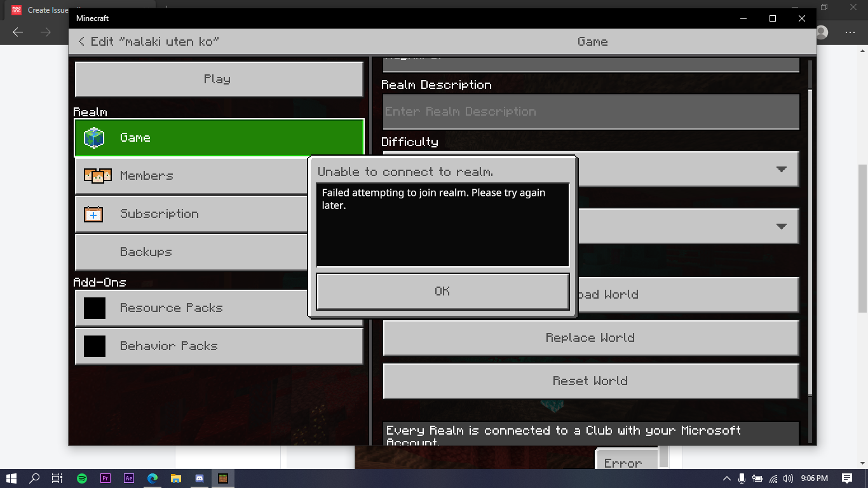Go back using the Edit "malaki uten ko" arrow

[81, 41]
